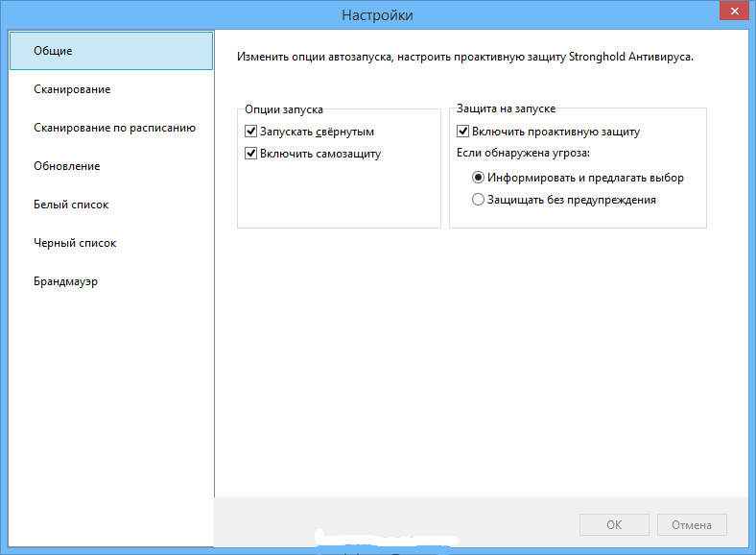Open the Черный список section

point(111,243)
